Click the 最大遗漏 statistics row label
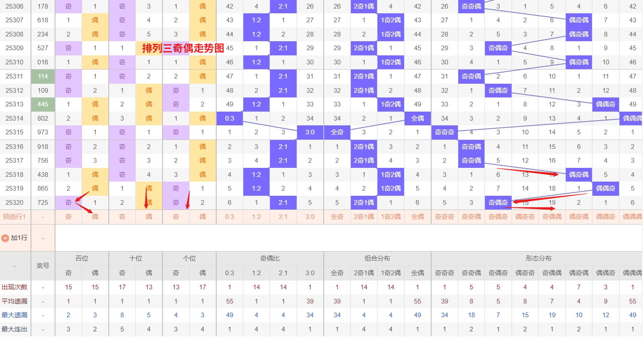 (x=15, y=315)
